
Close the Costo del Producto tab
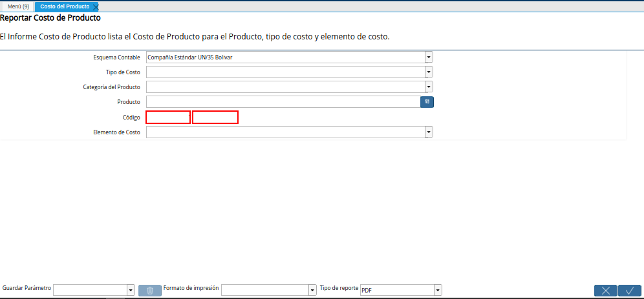[x=96, y=7]
